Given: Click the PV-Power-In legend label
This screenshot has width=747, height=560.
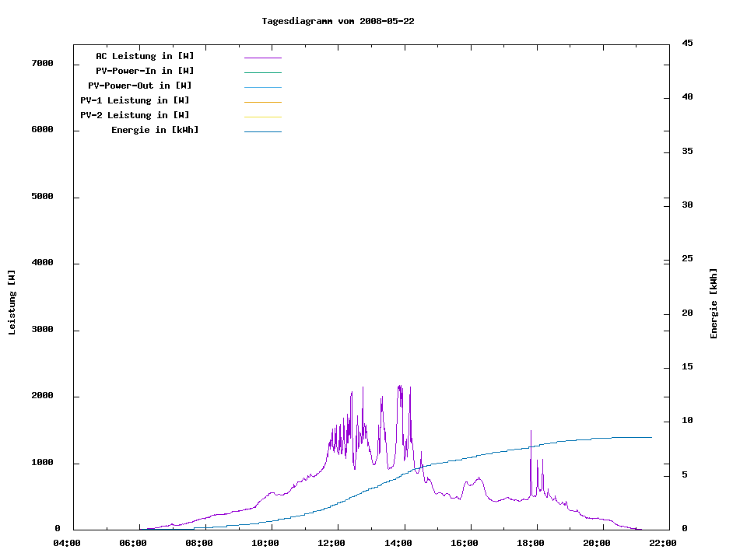Looking at the screenshot, I should point(145,71).
